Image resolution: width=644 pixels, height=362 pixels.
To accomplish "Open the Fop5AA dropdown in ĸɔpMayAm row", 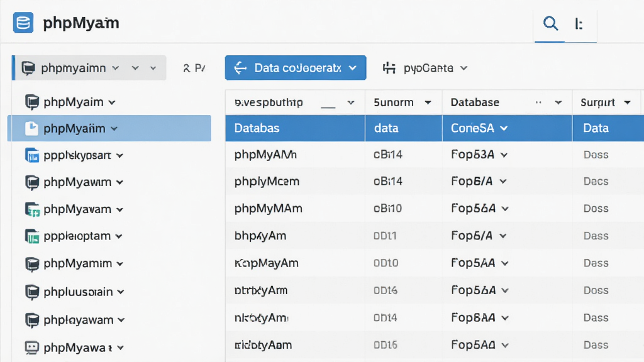I will coord(505,263).
